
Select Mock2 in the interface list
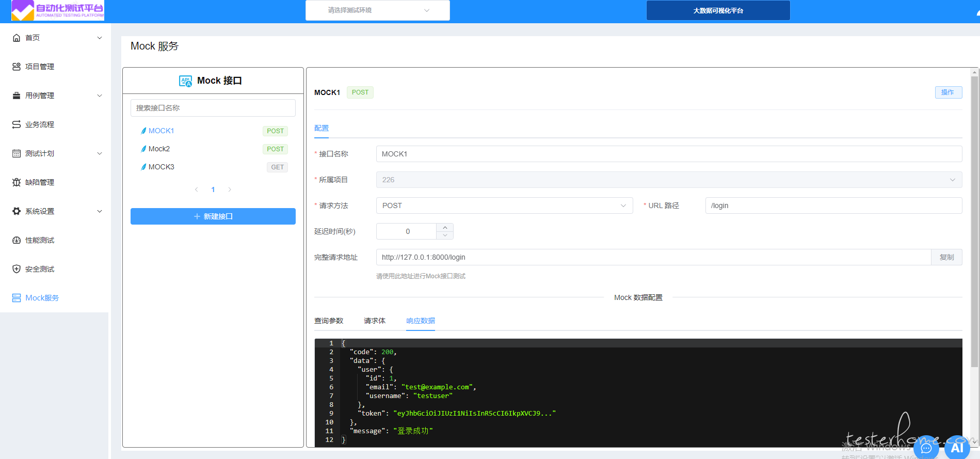click(x=159, y=149)
